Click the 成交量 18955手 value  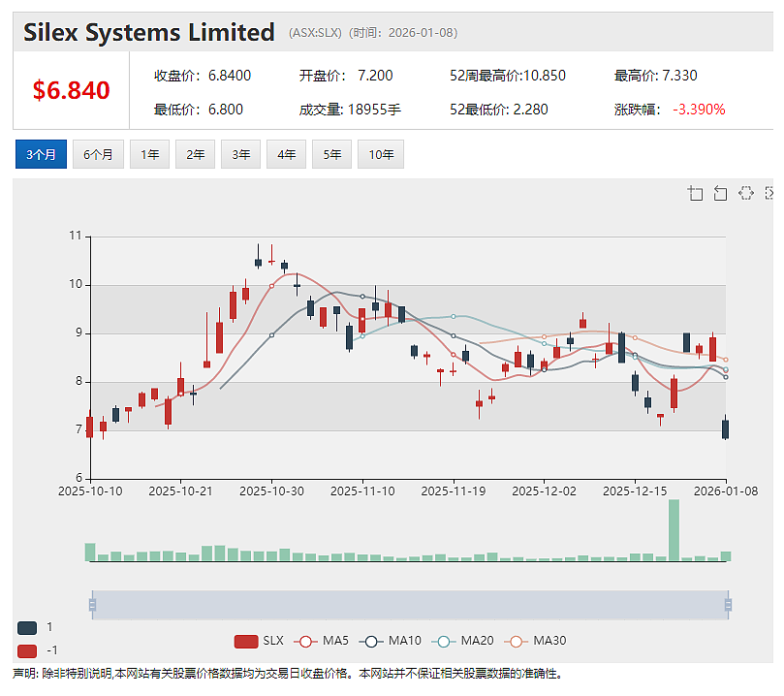point(374,110)
